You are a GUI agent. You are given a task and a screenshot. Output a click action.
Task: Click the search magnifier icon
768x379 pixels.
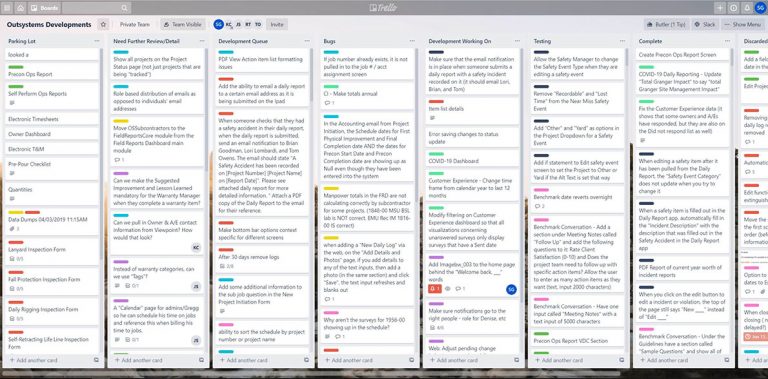coord(124,8)
